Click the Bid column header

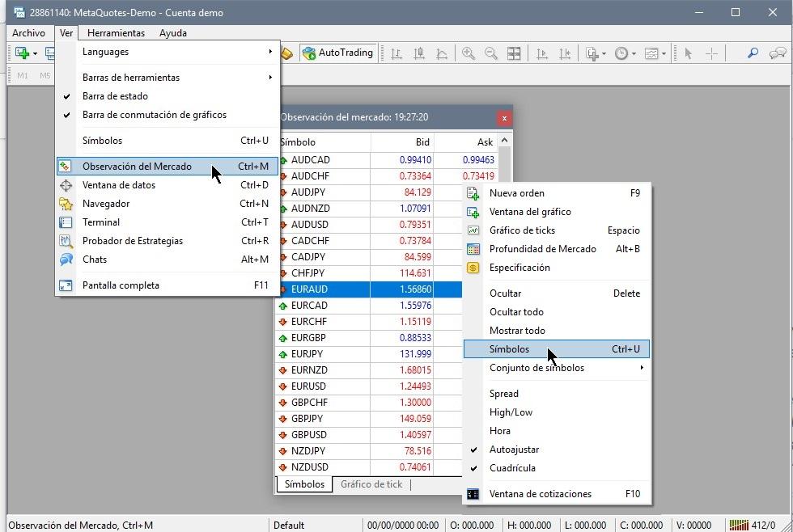click(402, 142)
